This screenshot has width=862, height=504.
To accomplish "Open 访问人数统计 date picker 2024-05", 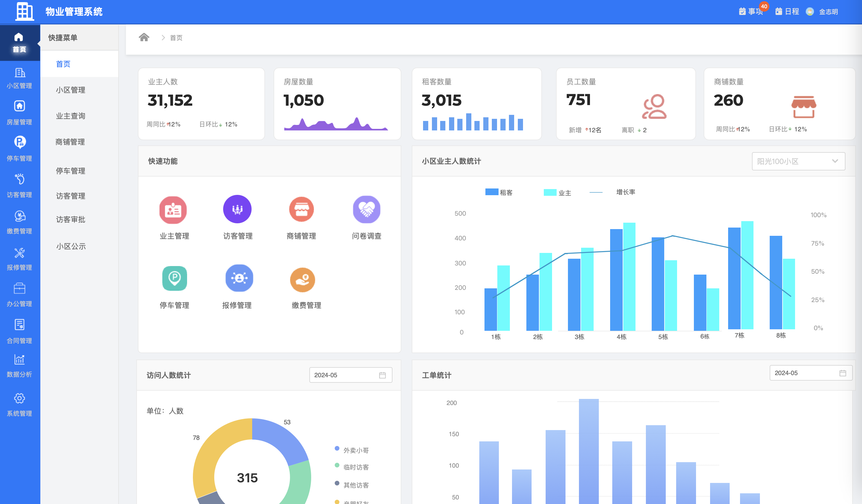I will (351, 375).
